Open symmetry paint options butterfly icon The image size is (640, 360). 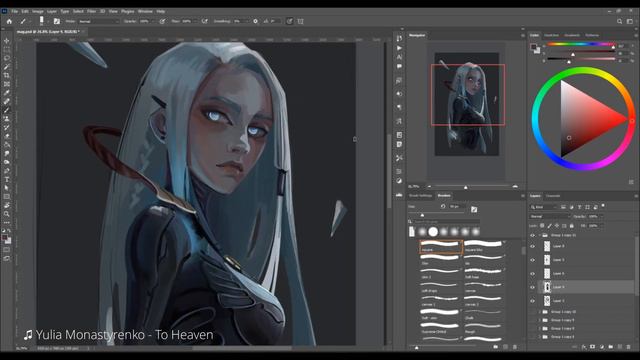coord(300,21)
